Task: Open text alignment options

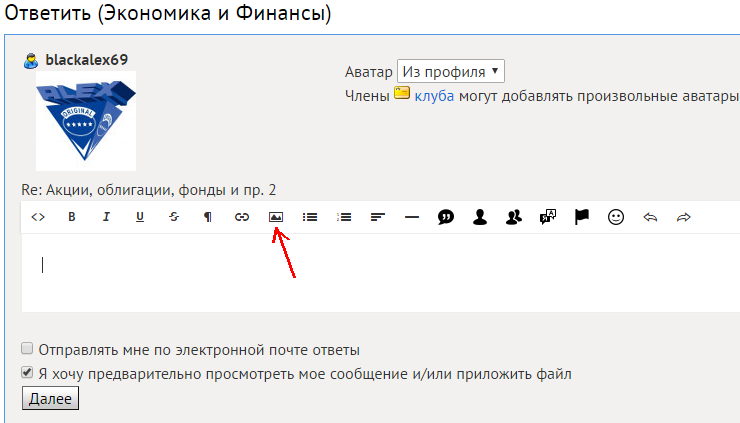Action: tap(378, 217)
